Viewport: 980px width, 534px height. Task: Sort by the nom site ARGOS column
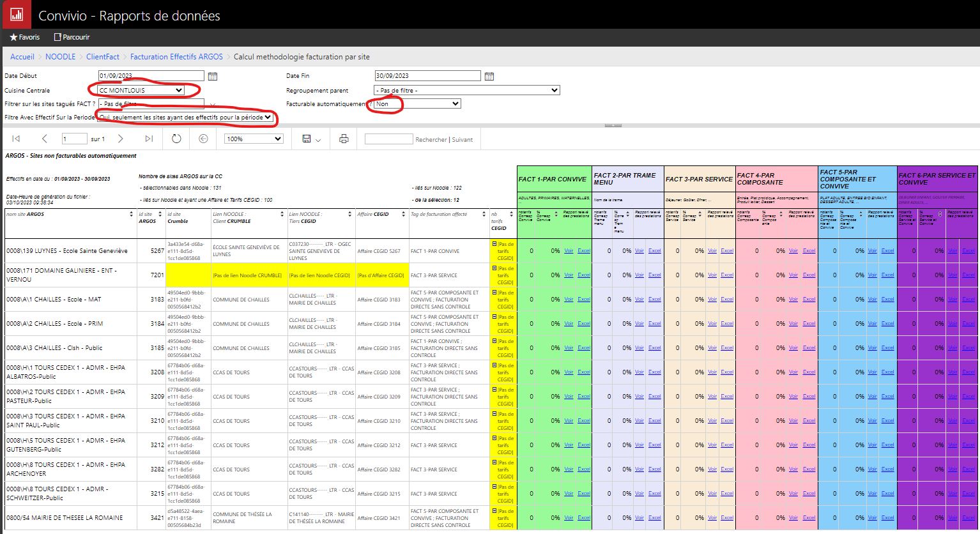coord(132,215)
